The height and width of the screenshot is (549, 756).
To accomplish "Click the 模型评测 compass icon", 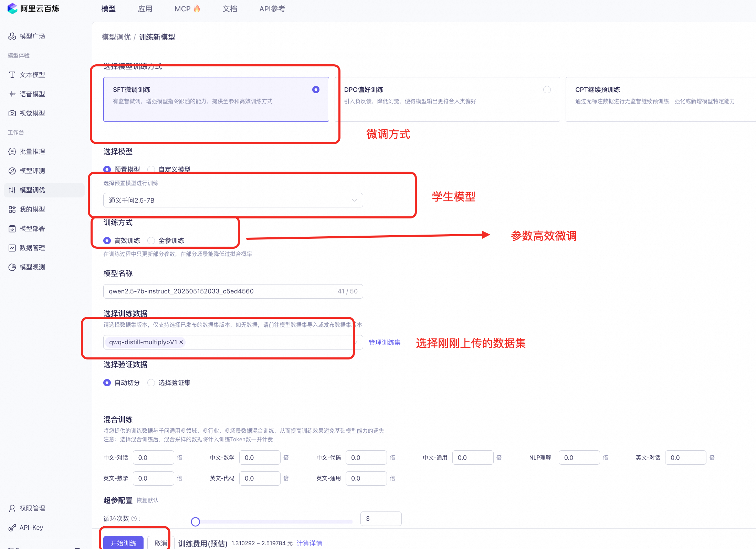I will (x=12, y=171).
